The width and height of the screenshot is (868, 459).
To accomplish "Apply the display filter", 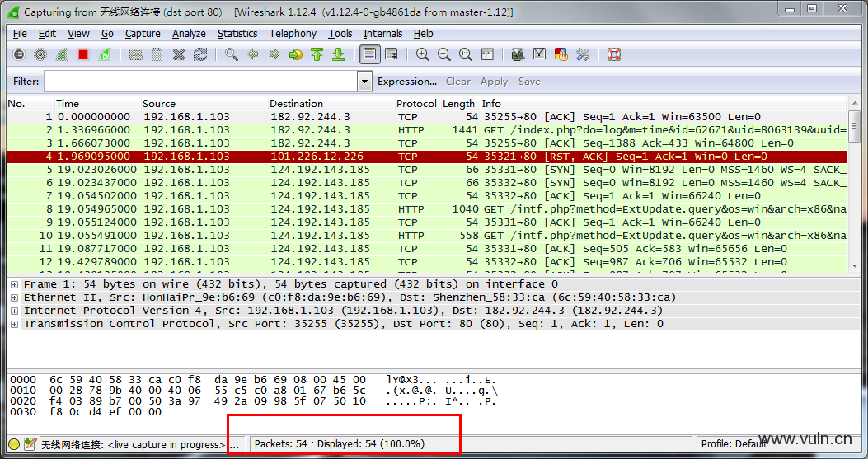I will [494, 82].
